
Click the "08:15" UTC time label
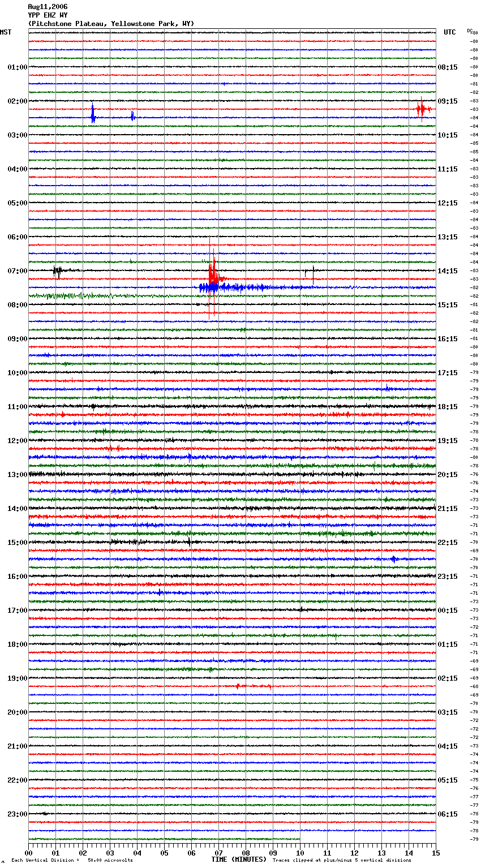pos(448,67)
